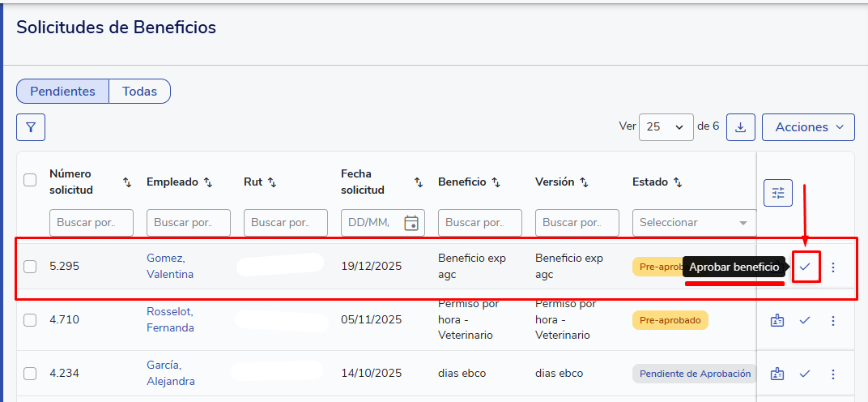Click the Beneficio search input field
Image resolution: width=868 pixels, height=402 pixels.
479,222
